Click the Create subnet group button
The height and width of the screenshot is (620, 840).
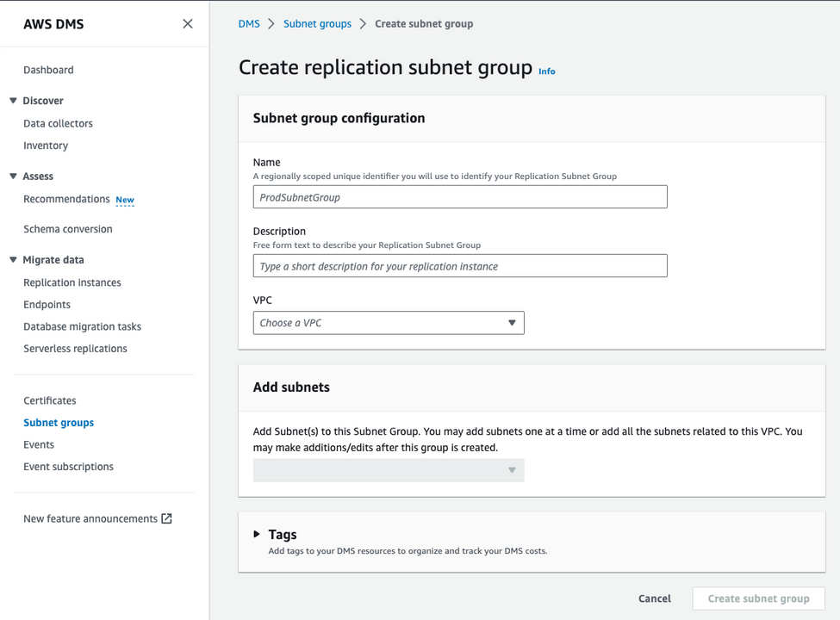click(758, 598)
